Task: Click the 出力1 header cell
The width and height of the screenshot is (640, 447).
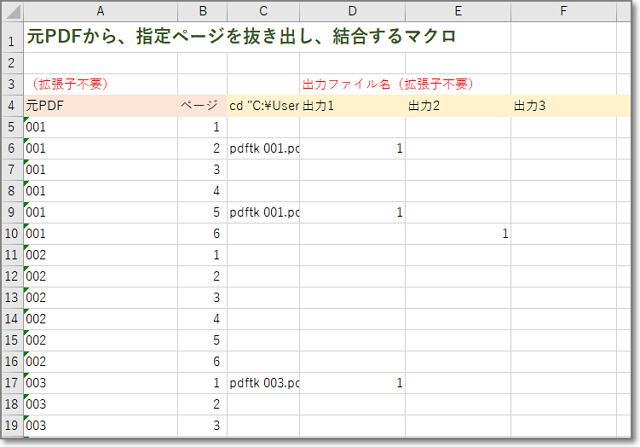Action: (x=352, y=105)
